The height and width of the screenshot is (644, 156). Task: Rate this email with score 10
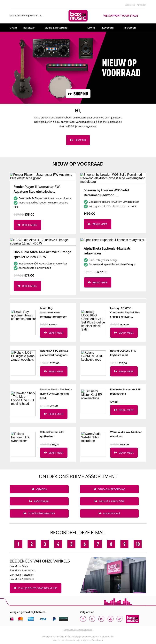tap(137, 544)
